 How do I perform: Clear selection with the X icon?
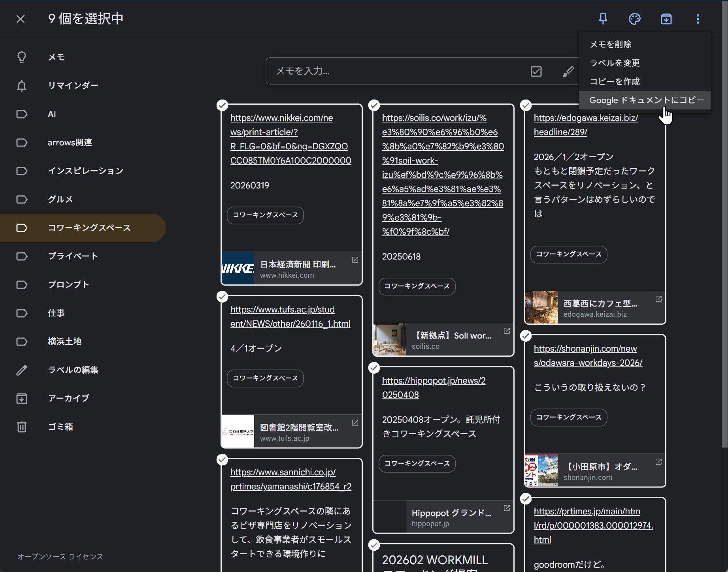coord(21,19)
